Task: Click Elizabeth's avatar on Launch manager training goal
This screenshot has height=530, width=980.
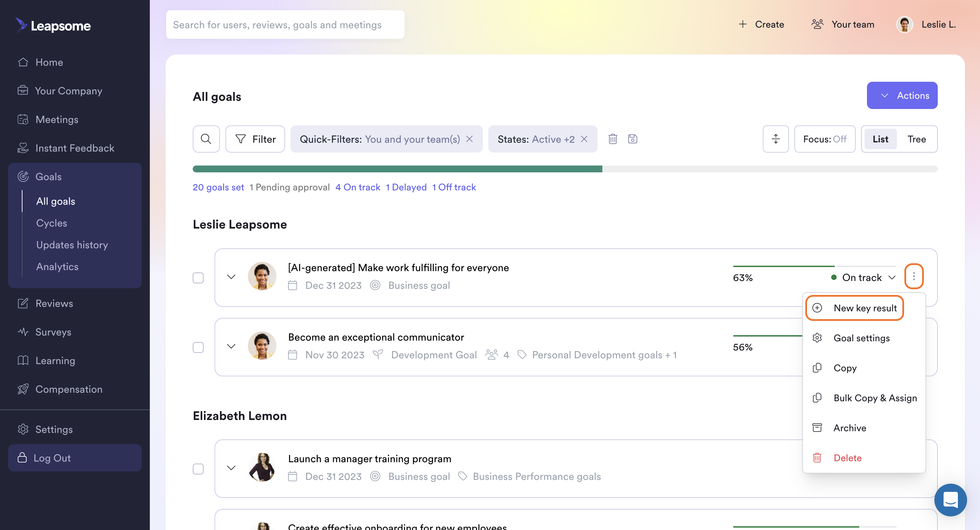Action: [262, 467]
